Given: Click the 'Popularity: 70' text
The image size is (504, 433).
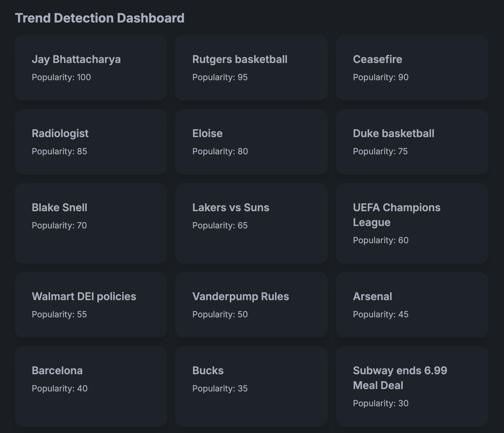Looking at the screenshot, I should 59,225.
